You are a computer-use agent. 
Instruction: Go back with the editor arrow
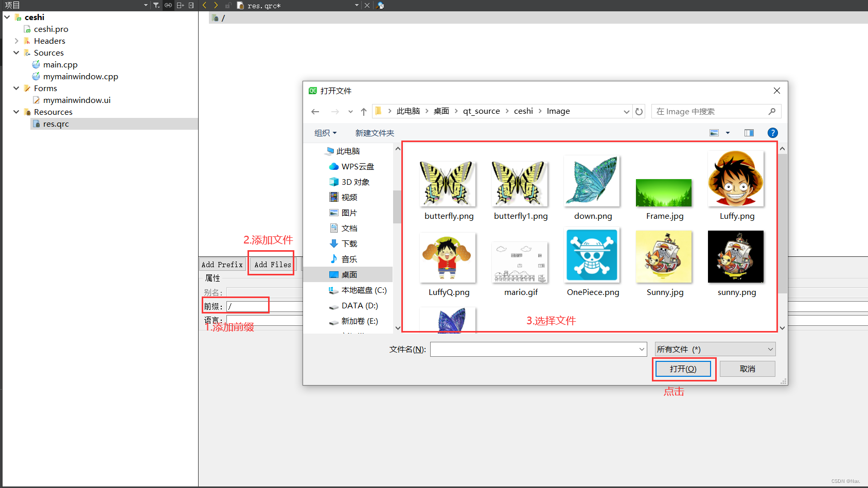pos(204,5)
